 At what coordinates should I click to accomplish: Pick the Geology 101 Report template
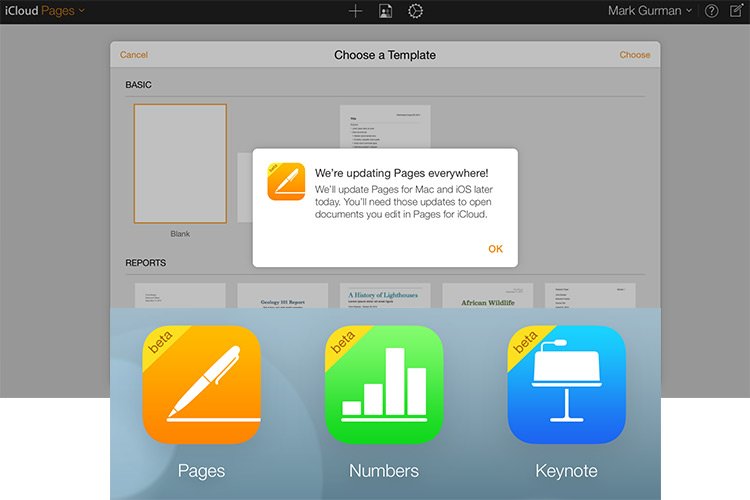[x=283, y=295]
